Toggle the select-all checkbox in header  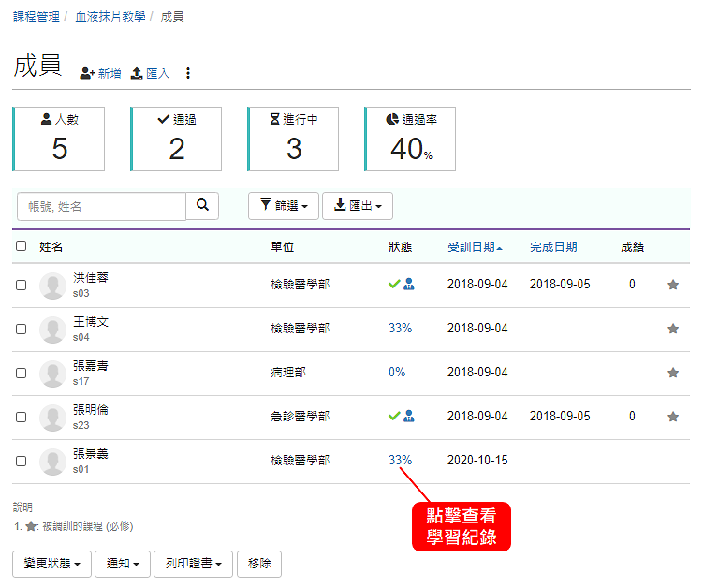[x=22, y=246]
